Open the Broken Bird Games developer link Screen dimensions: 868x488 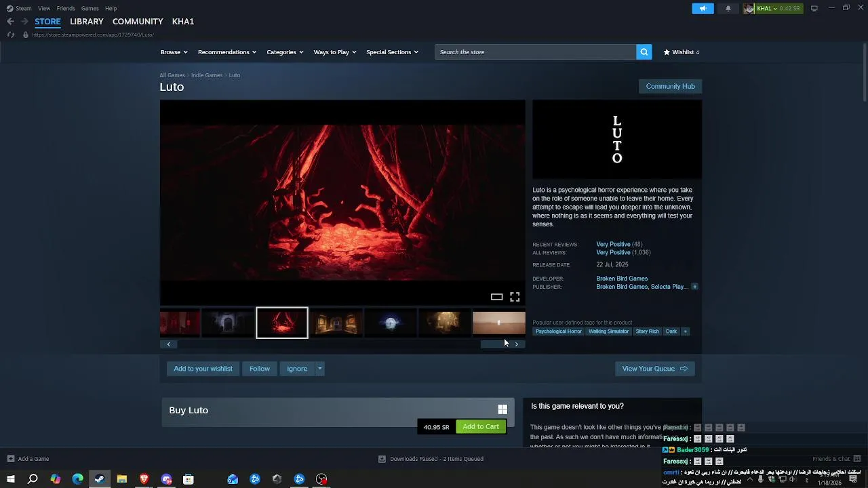coord(622,279)
